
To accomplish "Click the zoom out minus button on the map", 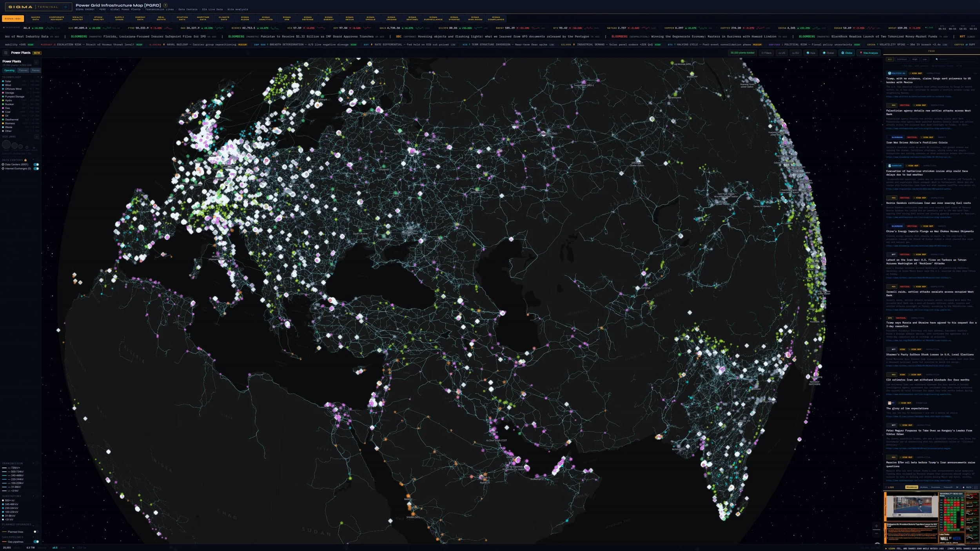I will 877,533.
